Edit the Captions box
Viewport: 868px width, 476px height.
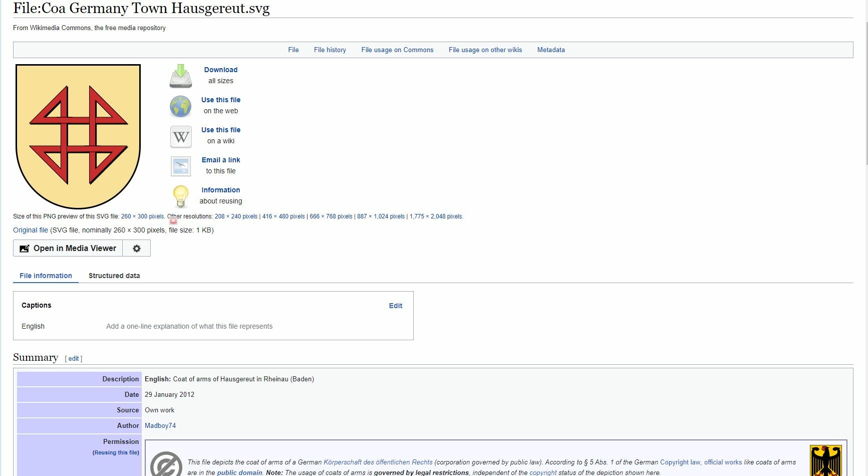click(395, 306)
